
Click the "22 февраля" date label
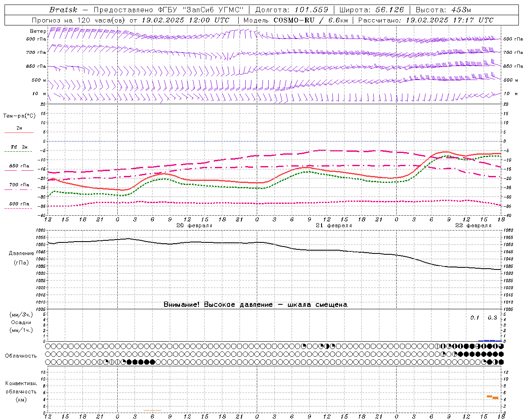point(473,226)
